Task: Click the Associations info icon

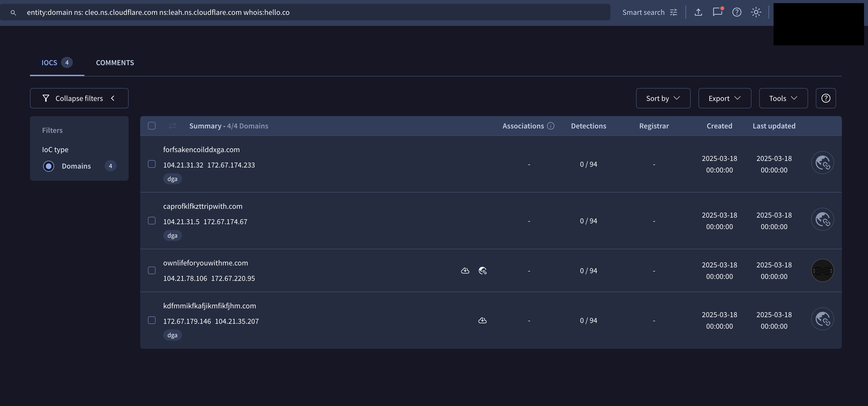Action: click(x=551, y=126)
